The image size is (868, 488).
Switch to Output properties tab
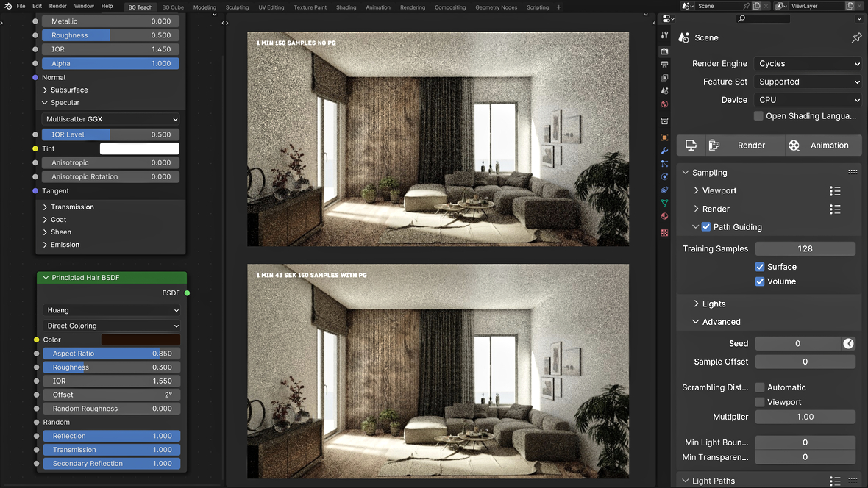[665, 65]
